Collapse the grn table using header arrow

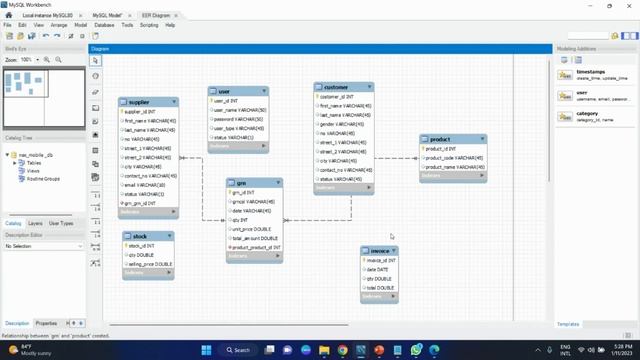[278, 182]
